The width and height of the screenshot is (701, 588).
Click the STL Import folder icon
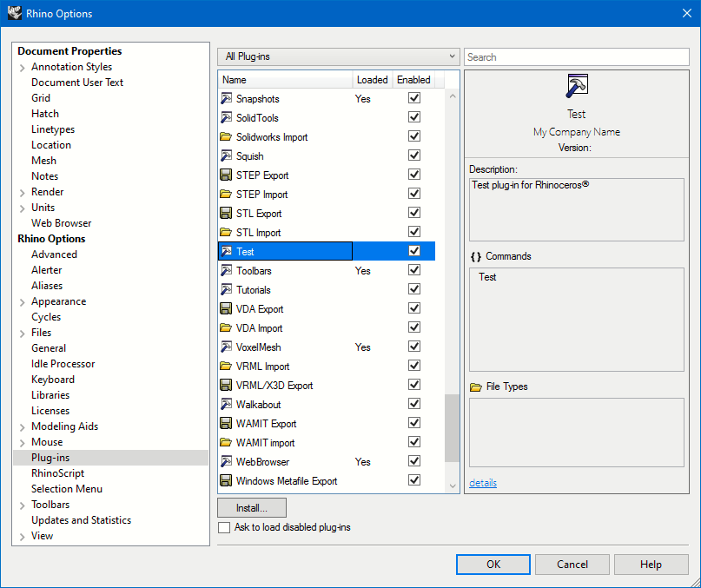226,233
